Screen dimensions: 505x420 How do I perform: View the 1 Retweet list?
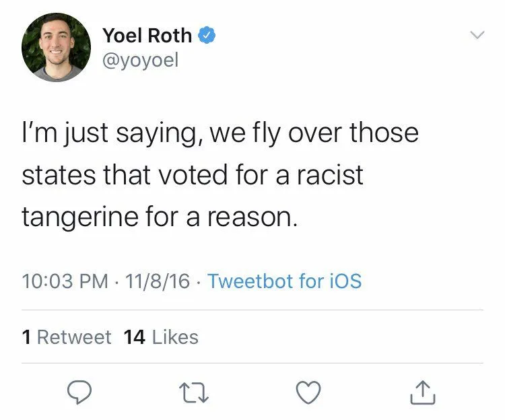66,337
